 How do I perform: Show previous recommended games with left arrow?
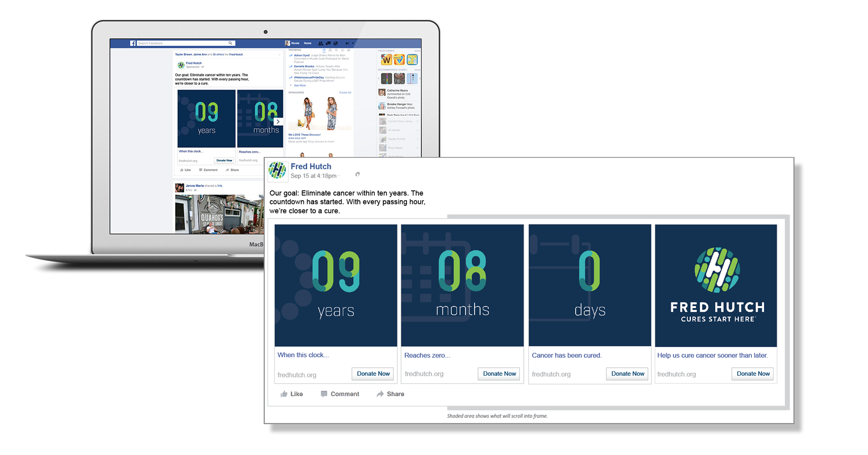(378, 78)
